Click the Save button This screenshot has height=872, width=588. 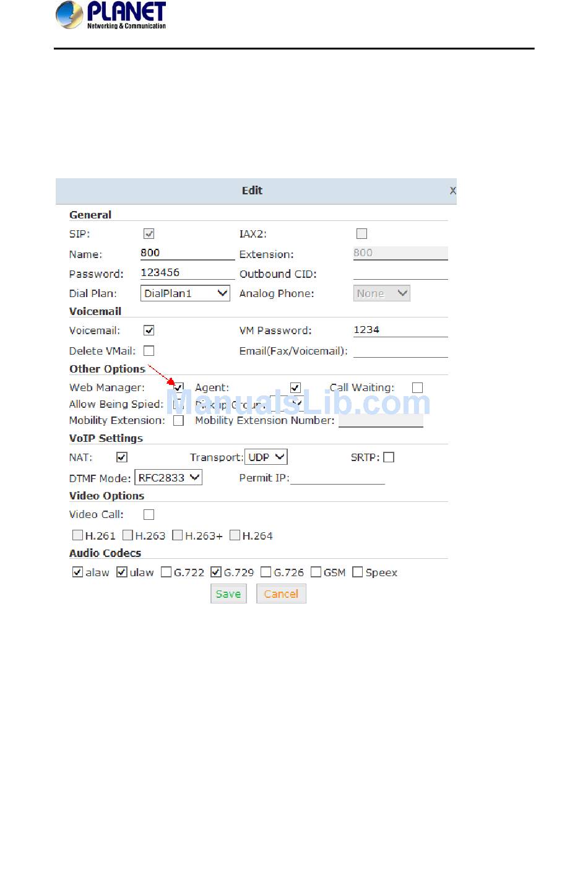(228, 594)
